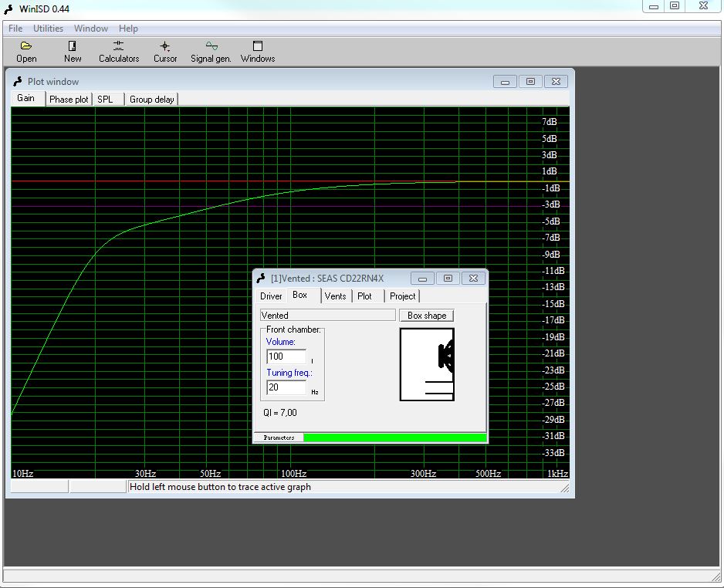Click the green Parameters progress bar
724x588 pixels.
pos(394,438)
